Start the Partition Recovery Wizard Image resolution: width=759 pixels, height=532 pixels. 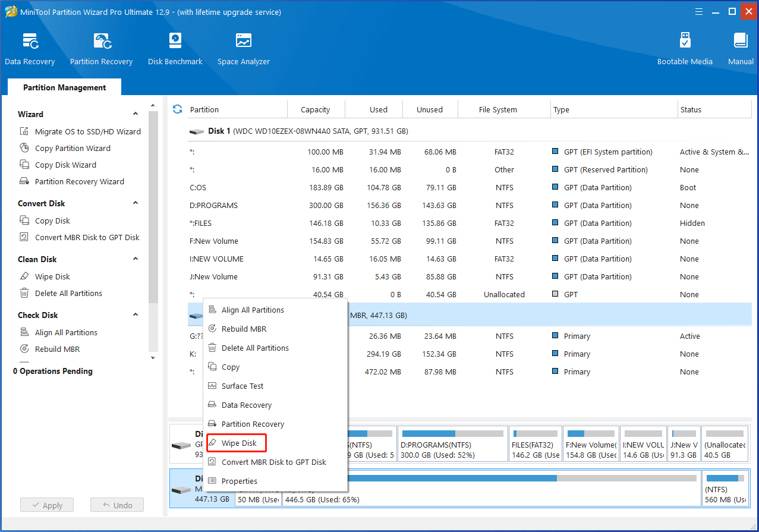72,181
